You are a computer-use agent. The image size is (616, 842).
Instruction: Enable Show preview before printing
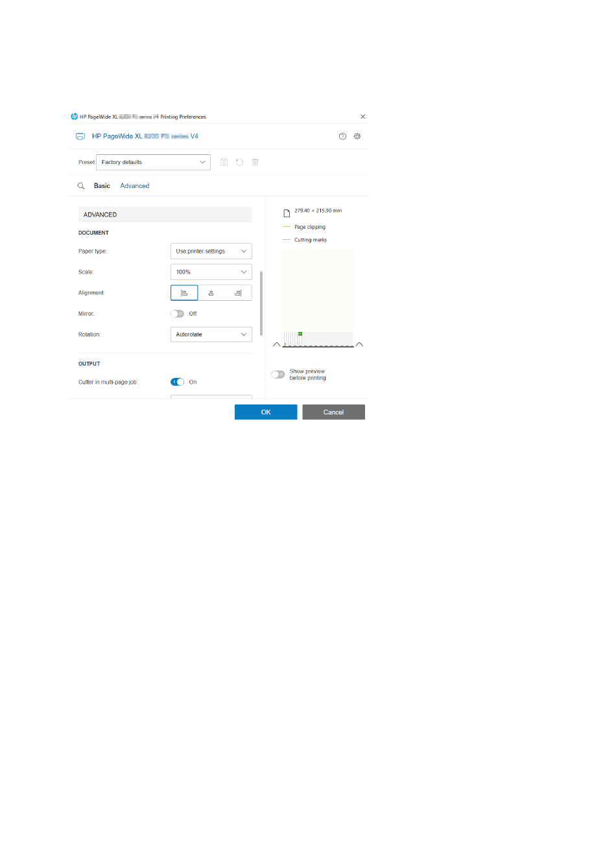(x=278, y=375)
